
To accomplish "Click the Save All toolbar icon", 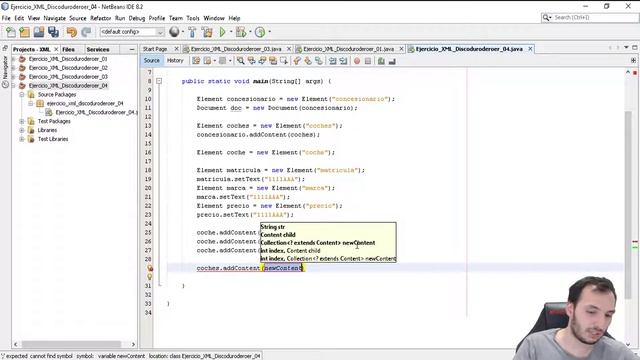I will click(x=53, y=32).
